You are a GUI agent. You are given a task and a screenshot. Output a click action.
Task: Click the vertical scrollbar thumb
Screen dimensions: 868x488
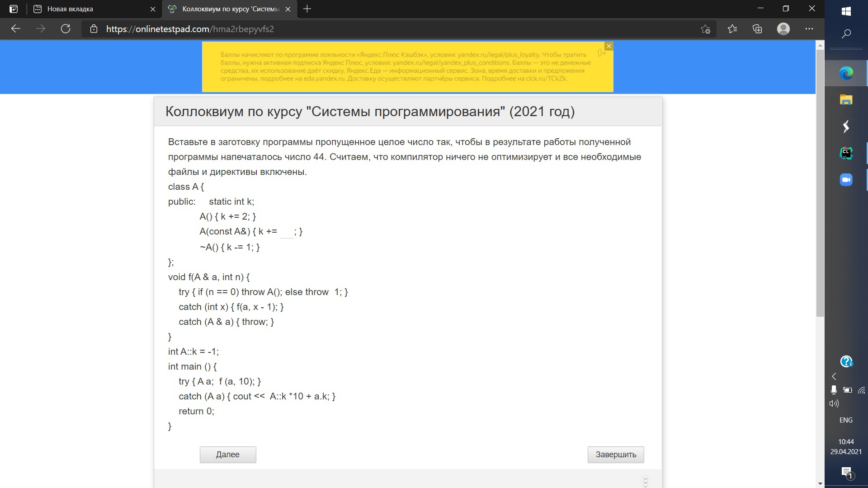point(820,183)
